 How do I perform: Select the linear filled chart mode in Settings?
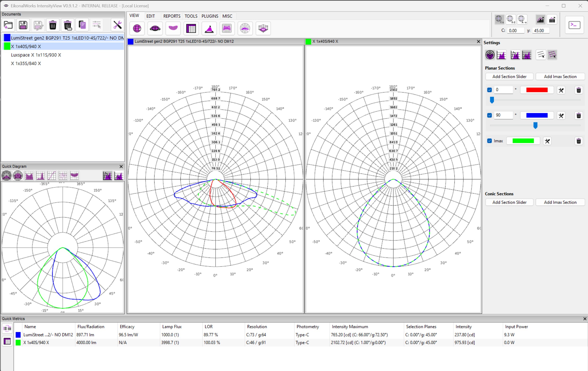click(x=501, y=55)
